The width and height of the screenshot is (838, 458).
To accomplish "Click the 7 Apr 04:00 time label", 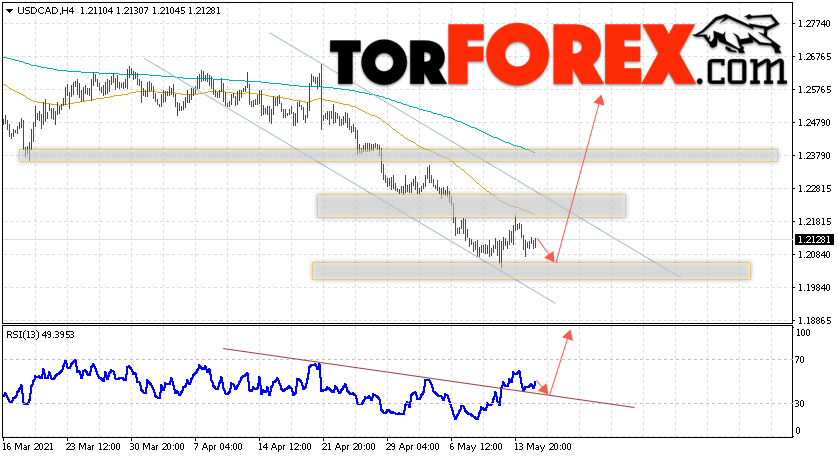I will click(218, 447).
